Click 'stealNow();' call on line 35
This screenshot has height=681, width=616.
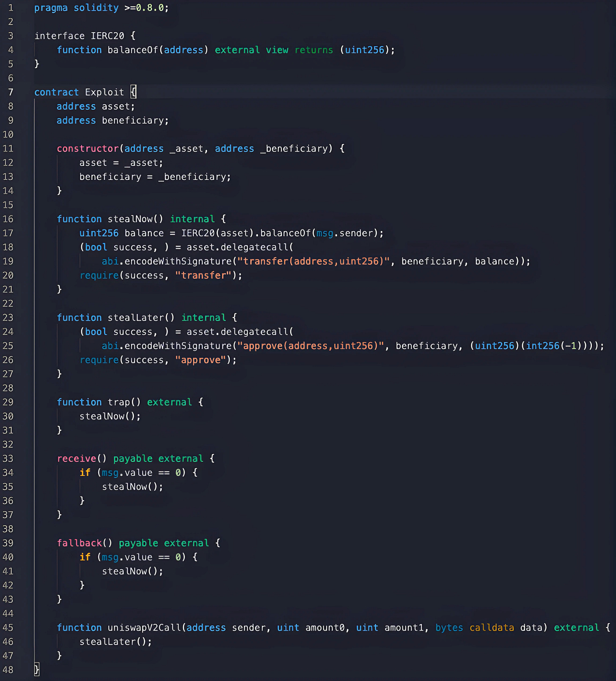[x=132, y=487]
